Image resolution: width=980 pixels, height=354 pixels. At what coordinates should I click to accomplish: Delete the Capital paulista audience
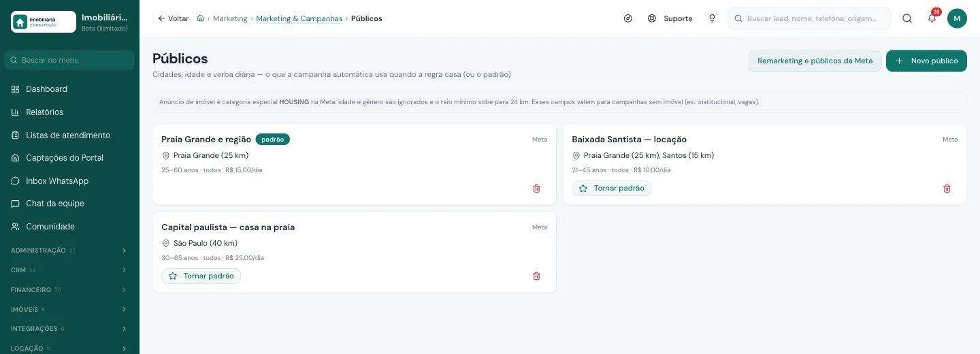[536, 276]
